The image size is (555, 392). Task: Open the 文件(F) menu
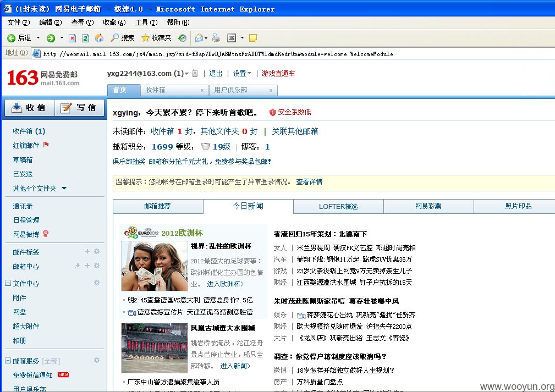coord(18,23)
